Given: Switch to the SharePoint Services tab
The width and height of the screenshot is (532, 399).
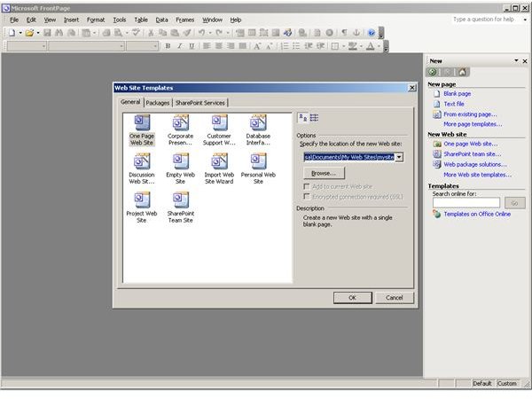Looking at the screenshot, I should point(199,103).
